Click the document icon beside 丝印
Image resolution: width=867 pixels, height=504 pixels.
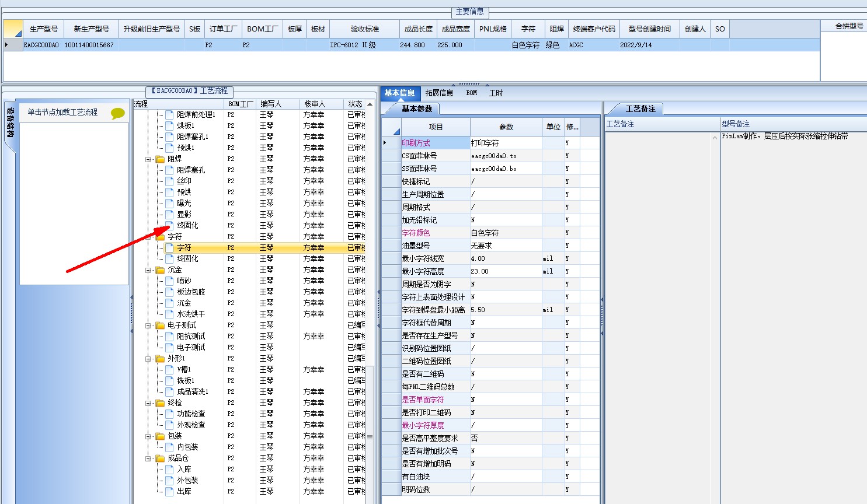point(169,181)
